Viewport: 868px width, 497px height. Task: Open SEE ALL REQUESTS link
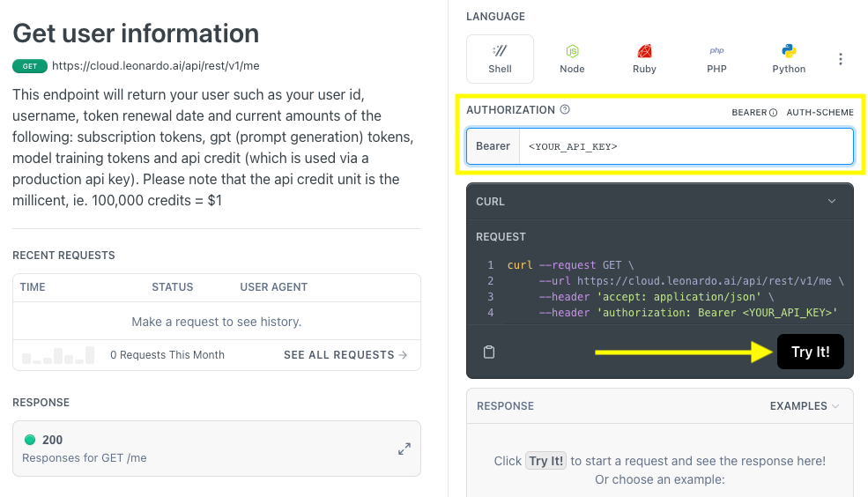345,355
